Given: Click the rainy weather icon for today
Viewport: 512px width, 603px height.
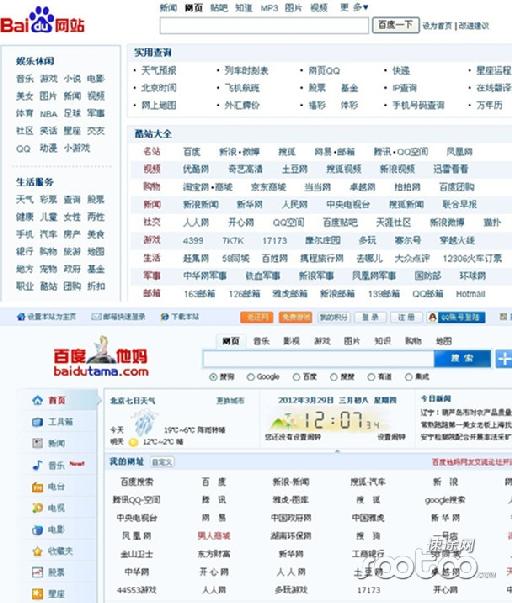Looking at the screenshot, I should pyautogui.click(x=145, y=421).
